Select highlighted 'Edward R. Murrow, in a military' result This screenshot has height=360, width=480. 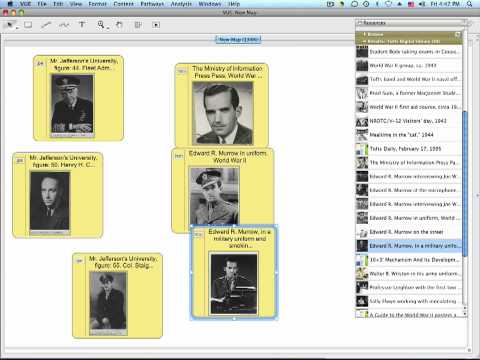click(409, 246)
